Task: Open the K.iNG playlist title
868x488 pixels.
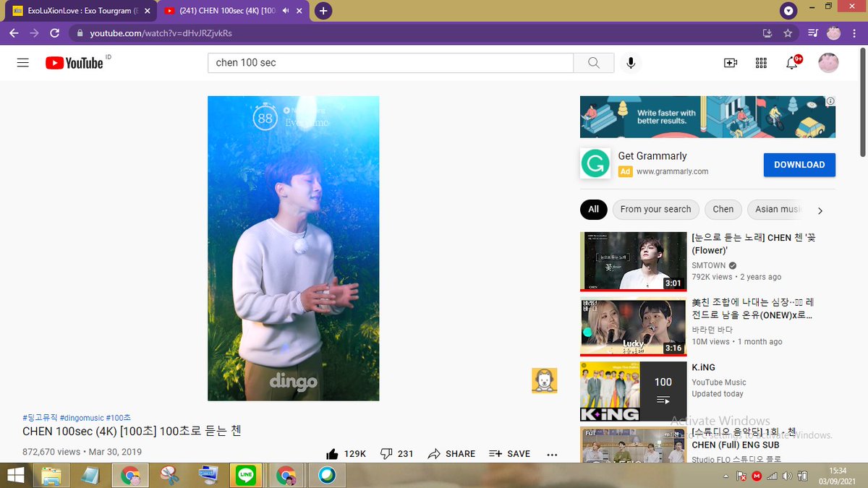Action: 704,368
